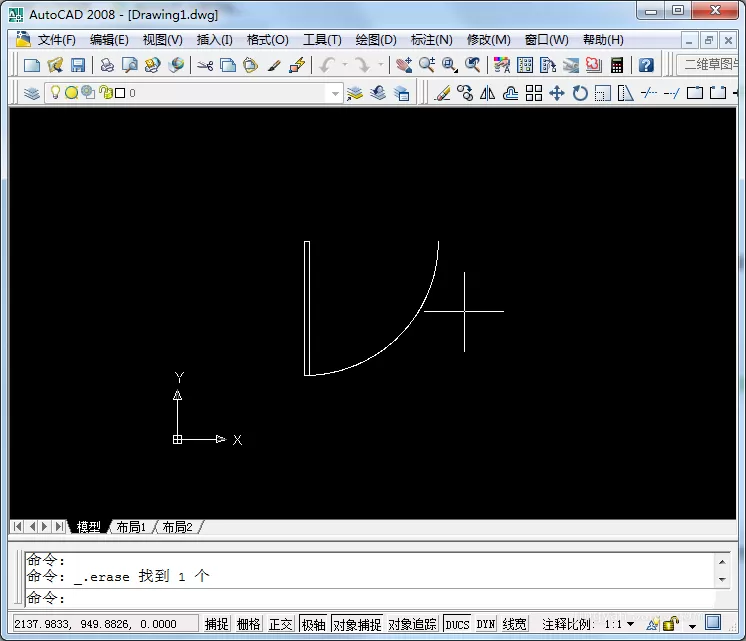Click the Redo arrow
The image size is (746, 641).
(363, 65)
